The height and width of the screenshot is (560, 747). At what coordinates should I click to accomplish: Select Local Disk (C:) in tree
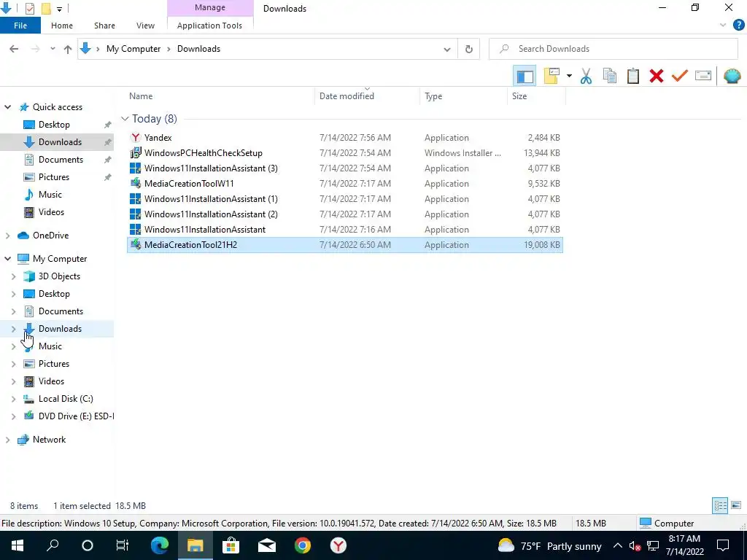pos(66,399)
